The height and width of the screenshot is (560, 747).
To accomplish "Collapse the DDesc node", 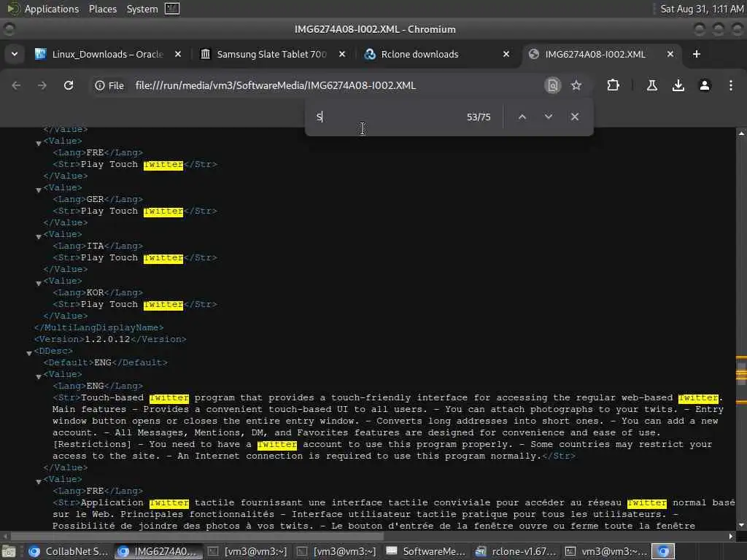I will 29,353.
